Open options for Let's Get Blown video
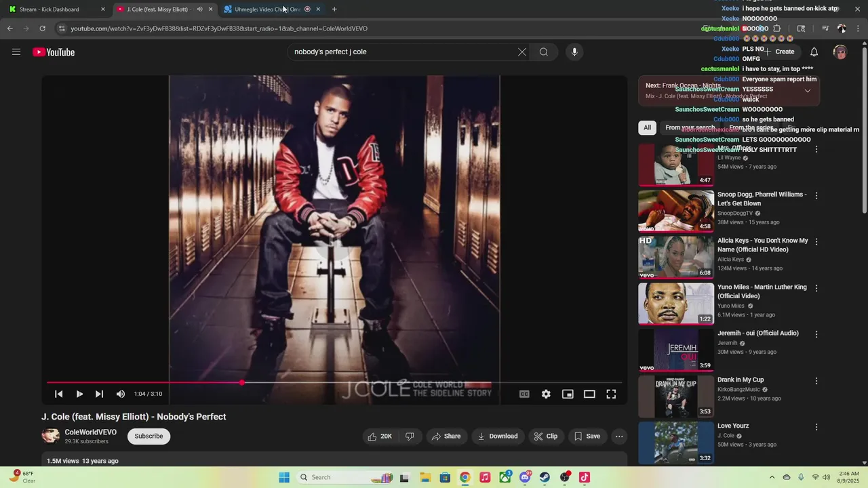Image resolution: width=868 pixels, height=488 pixels. tap(816, 196)
